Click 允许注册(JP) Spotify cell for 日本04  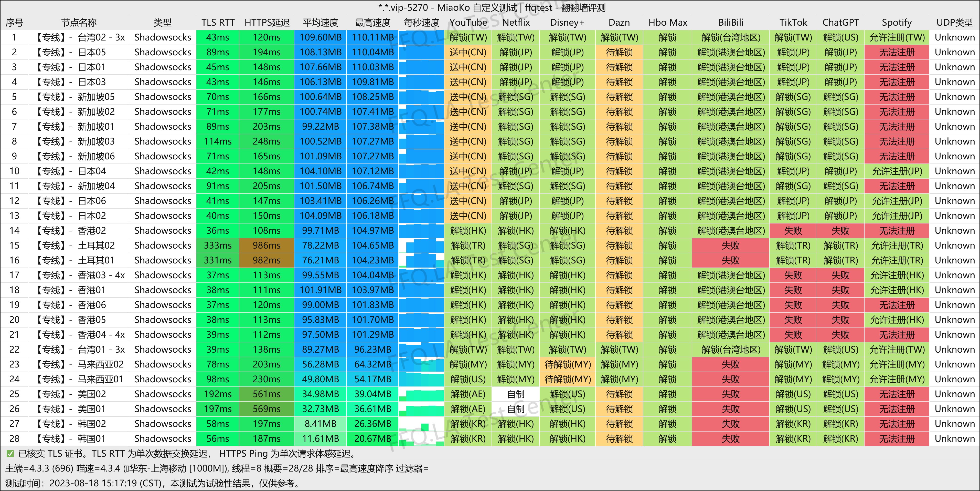[x=897, y=171]
